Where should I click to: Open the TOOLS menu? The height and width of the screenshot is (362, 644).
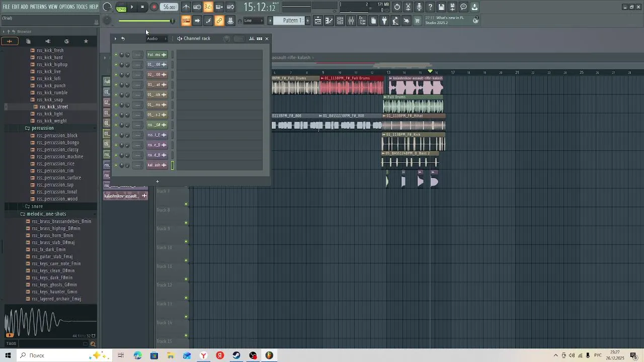click(x=82, y=7)
